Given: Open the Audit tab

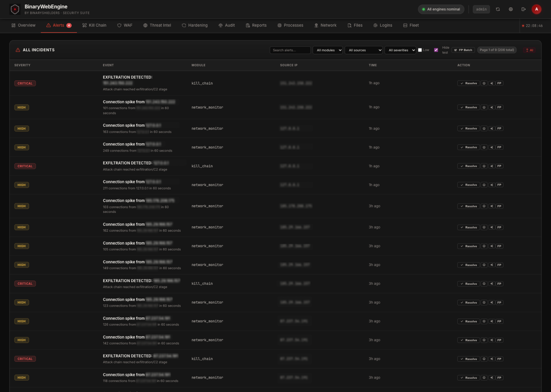Looking at the screenshot, I should 227,25.
